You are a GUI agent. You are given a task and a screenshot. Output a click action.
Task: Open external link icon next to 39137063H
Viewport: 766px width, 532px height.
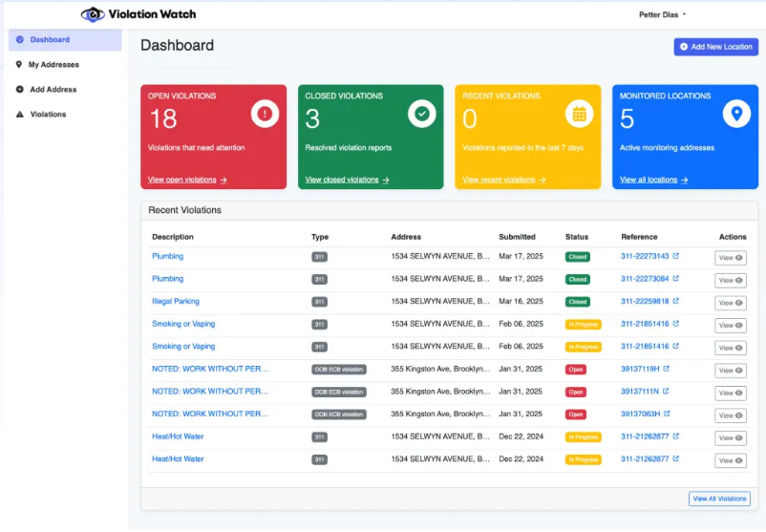[667, 414]
